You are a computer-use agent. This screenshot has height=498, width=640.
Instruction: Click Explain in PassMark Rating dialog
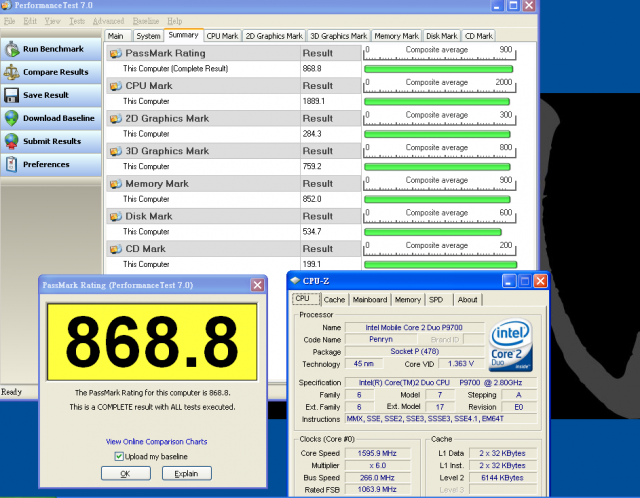coord(187,474)
